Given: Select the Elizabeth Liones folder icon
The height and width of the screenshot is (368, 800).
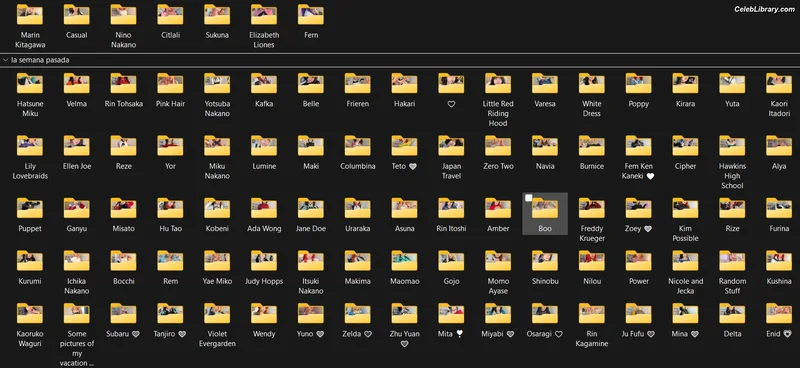Looking at the screenshot, I should (264, 15).
